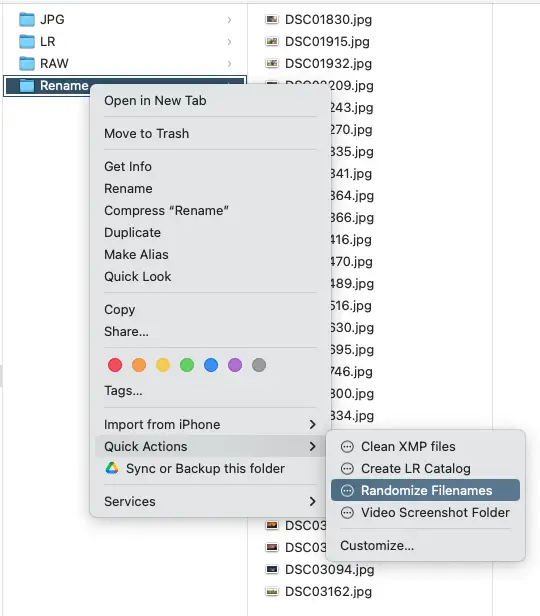Click the Video Screenshot Folder action icon

(x=347, y=512)
